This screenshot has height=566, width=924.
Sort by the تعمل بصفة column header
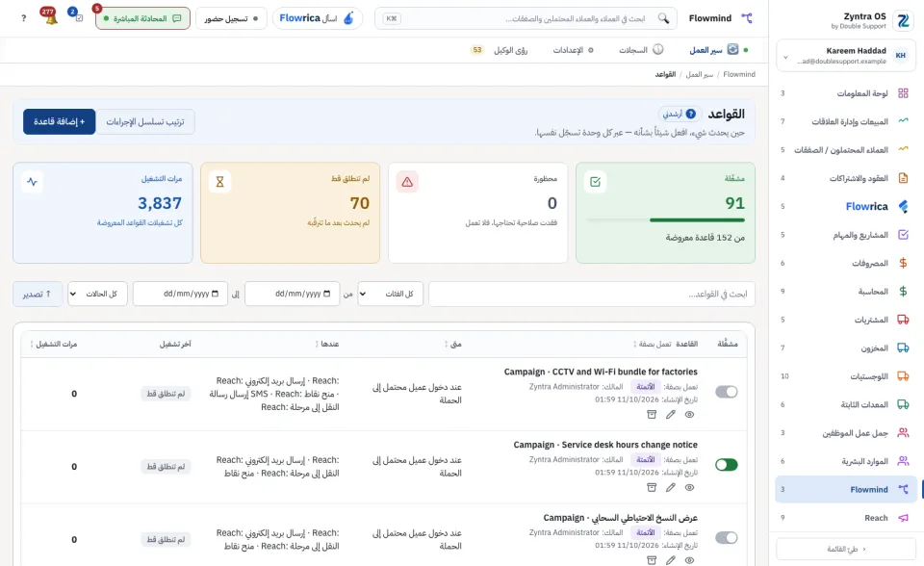point(653,344)
